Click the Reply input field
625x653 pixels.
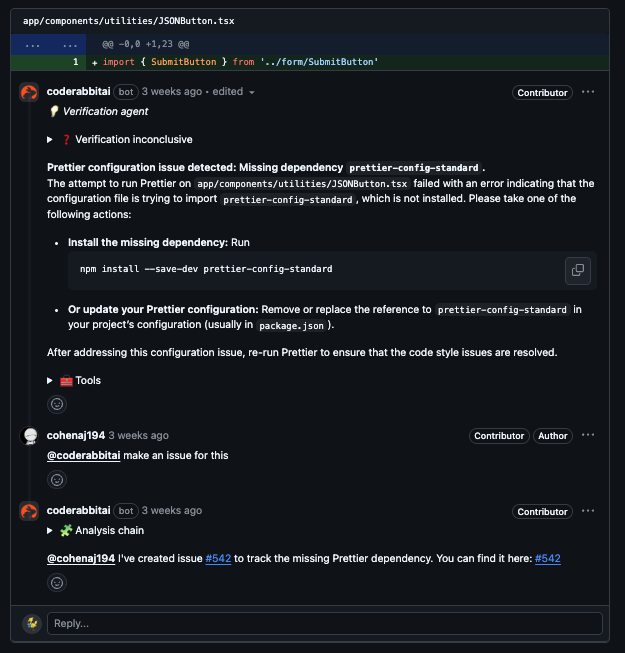[324, 623]
